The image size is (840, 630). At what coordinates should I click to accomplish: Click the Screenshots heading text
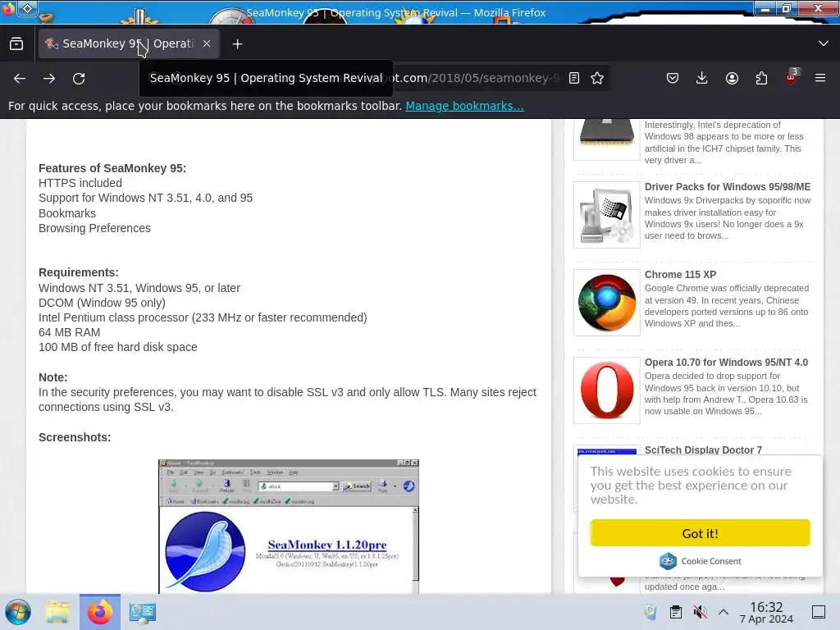tap(75, 437)
